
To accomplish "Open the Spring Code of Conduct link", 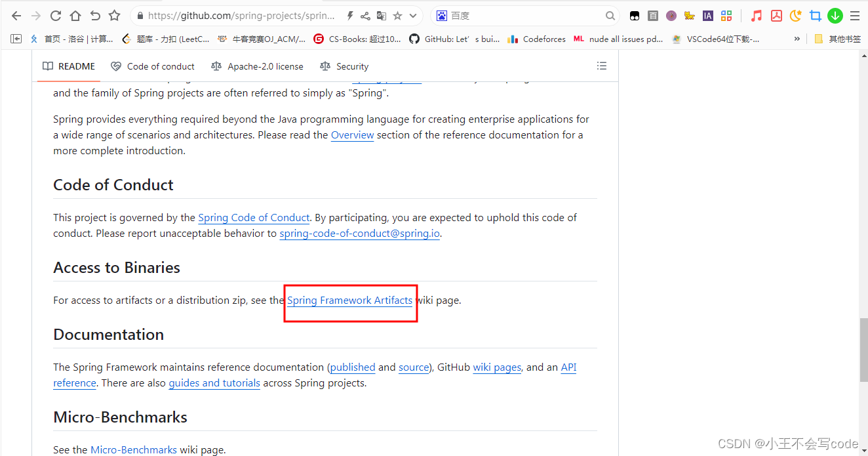I will click(x=254, y=218).
